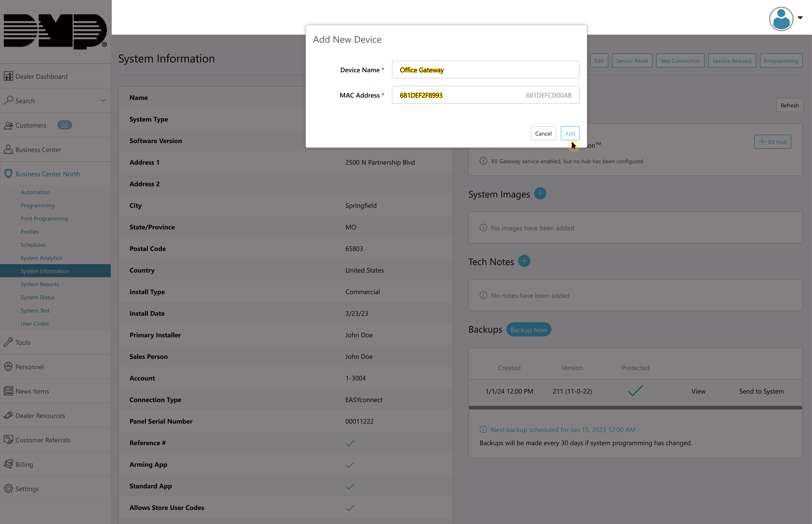Click the Dealer Dashboard menu item
Image resolution: width=812 pixels, height=524 pixels.
click(55, 76)
